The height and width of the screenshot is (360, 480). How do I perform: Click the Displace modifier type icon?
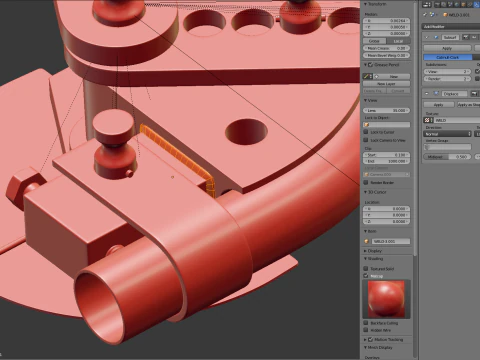pyautogui.click(x=436, y=94)
